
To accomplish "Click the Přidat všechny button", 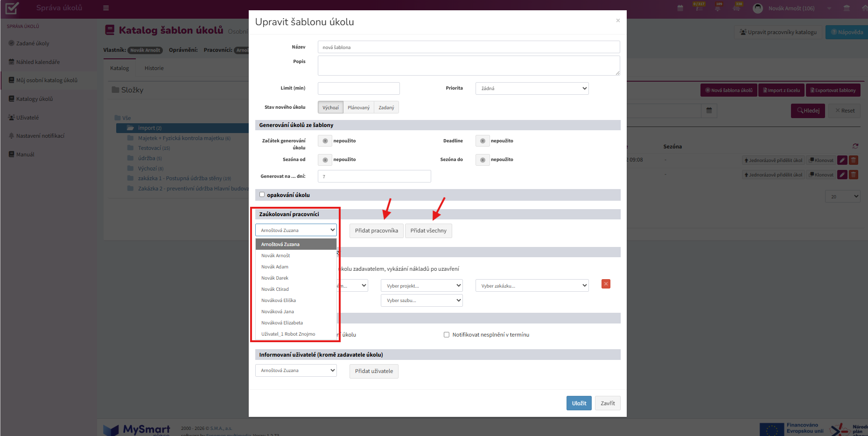I will coord(428,231).
